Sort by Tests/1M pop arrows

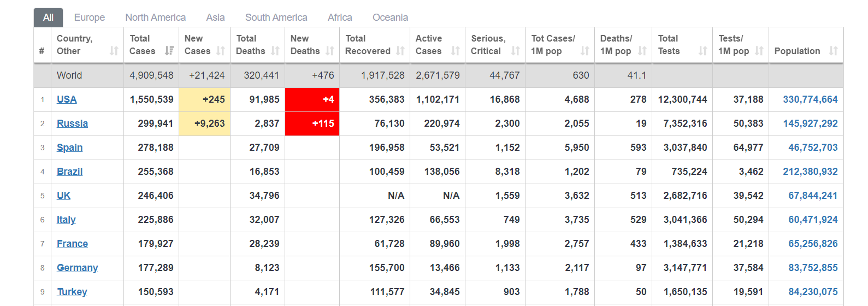pos(759,51)
